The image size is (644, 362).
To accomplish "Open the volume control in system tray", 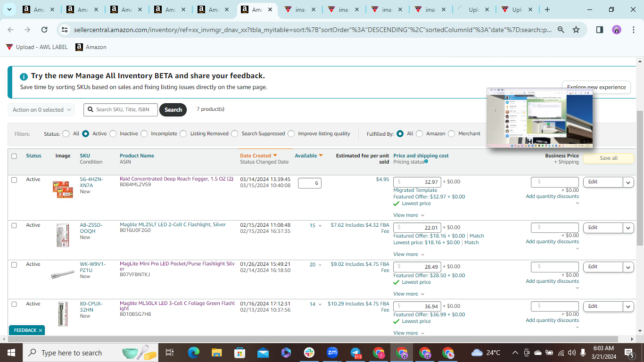I will (x=572, y=353).
